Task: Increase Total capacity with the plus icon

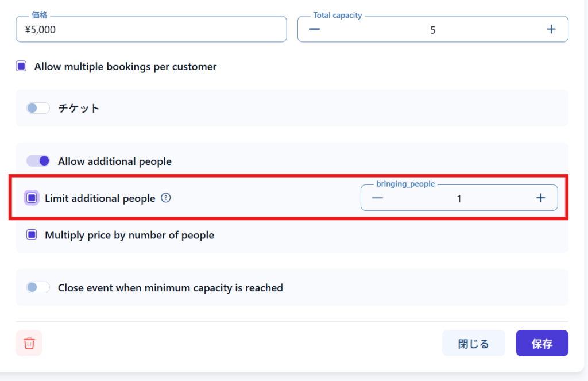Action: [x=551, y=29]
